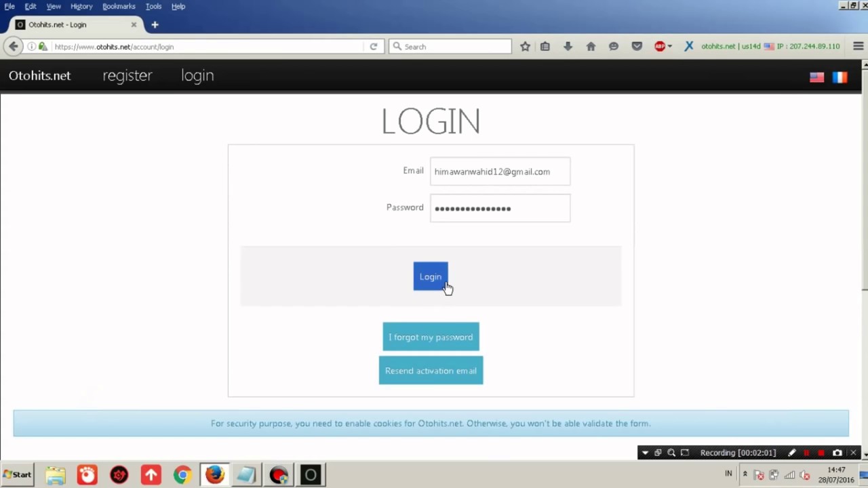
Task: Click the Adblock Plus ABP icon
Action: click(x=659, y=46)
